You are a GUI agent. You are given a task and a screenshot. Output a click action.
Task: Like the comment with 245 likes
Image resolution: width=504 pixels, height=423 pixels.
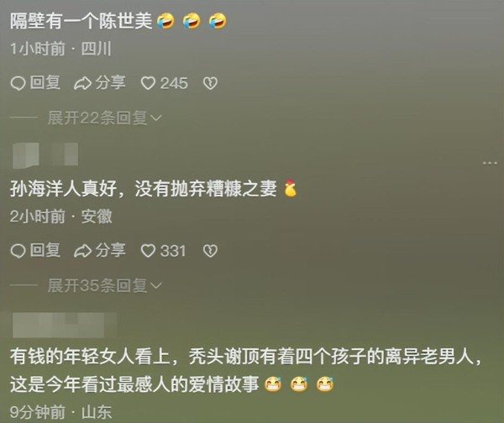click(x=148, y=83)
